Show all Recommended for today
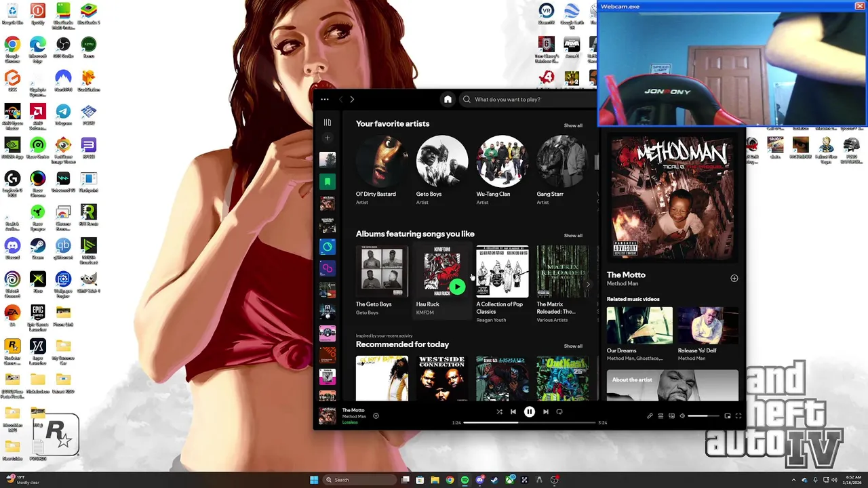This screenshot has width=868, height=488. click(573, 346)
